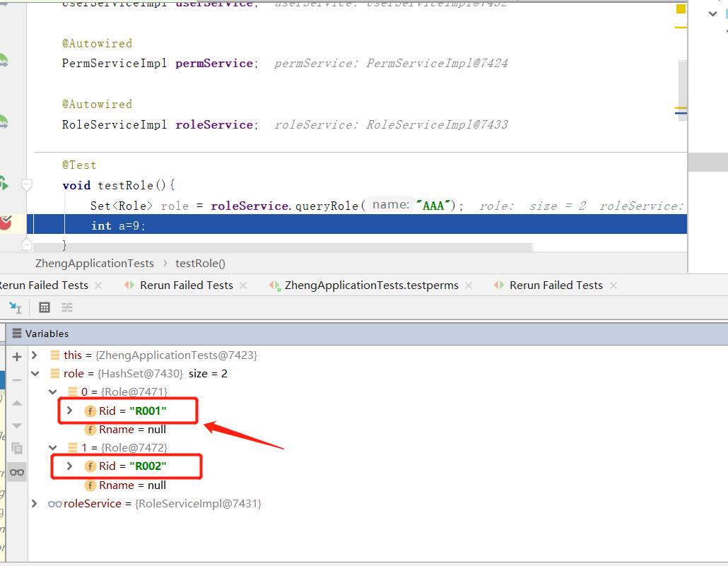Click the down arrow to move watch down
Screen dimensions: 728x566
coord(17,425)
